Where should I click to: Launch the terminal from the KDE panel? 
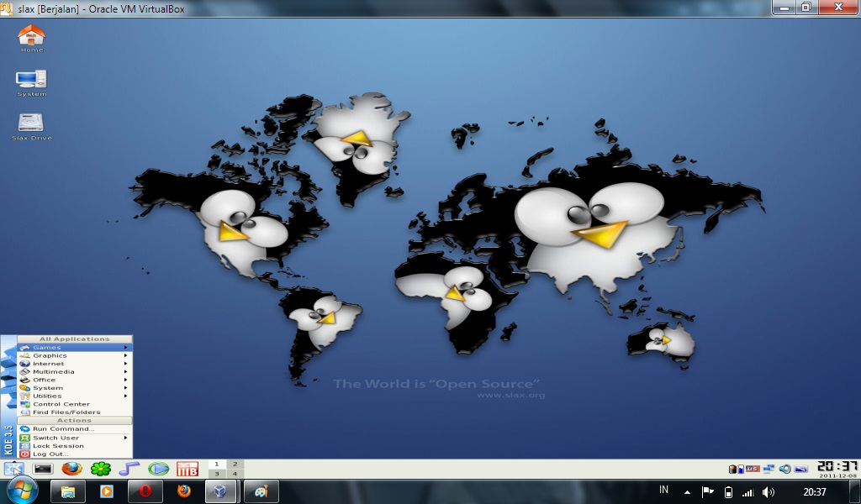(x=42, y=469)
